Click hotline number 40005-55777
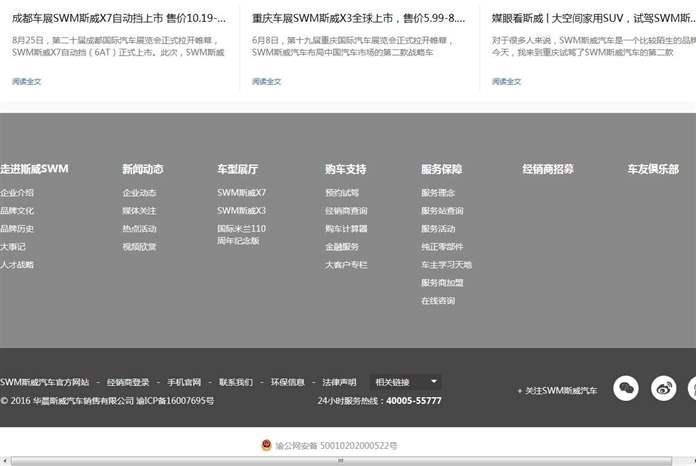Image resolution: width=696 pixels, height=466 pixels. click(x=414, y=401)
